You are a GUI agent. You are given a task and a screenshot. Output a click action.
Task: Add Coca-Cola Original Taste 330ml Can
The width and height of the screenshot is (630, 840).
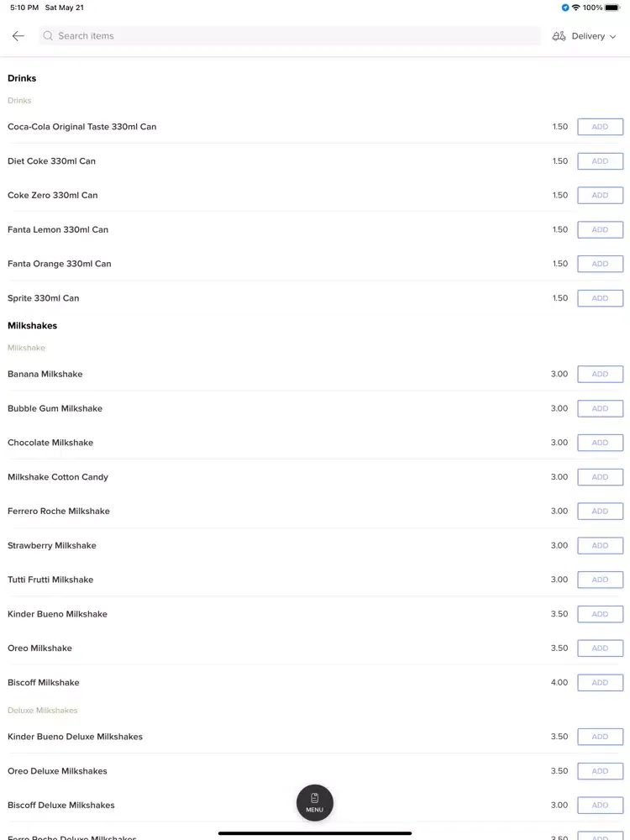(600, 127)
